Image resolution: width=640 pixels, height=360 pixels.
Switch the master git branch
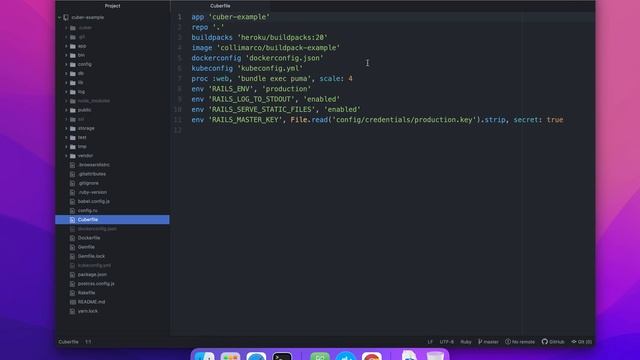(488, 342)
